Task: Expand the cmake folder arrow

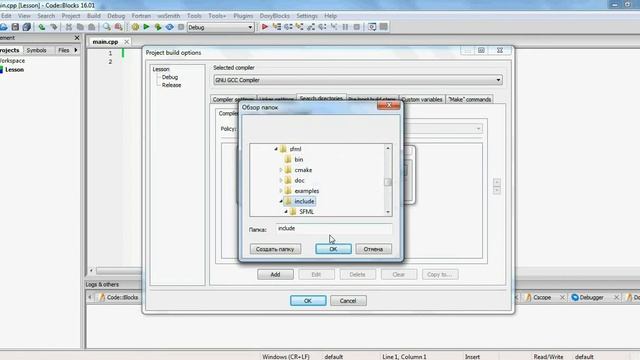Action: [281, 170]
